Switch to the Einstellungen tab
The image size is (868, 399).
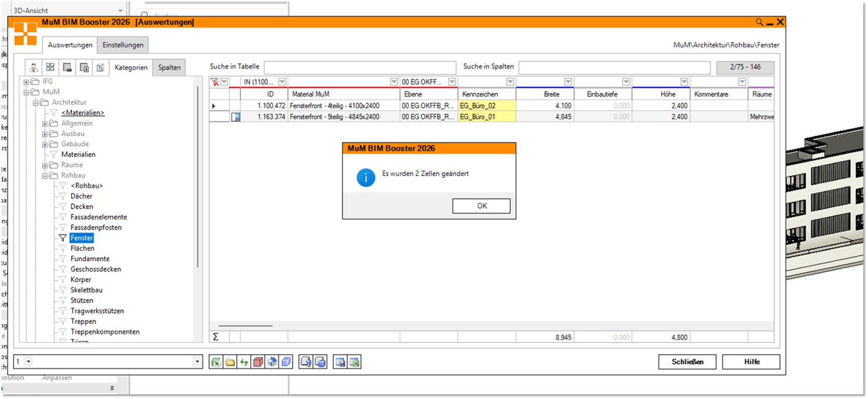coord(123,45)
